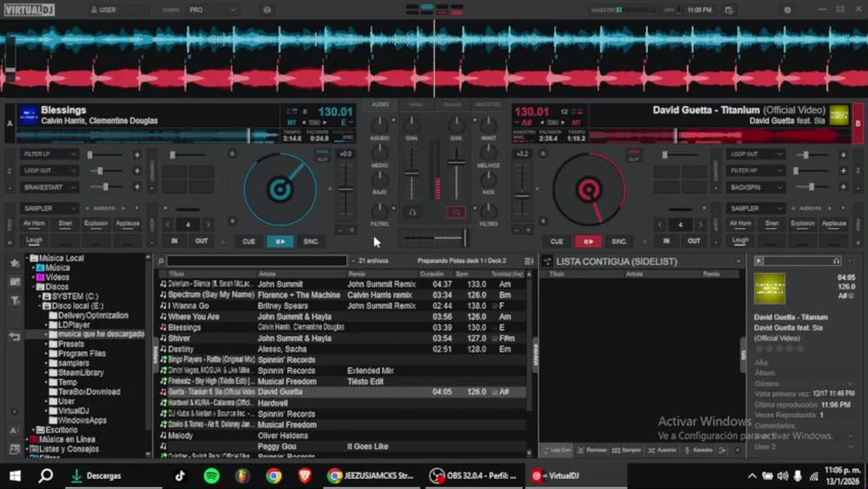Screen dimensions: 868x489
Task: Open browser columns options icon
Action: coord(529,261)
